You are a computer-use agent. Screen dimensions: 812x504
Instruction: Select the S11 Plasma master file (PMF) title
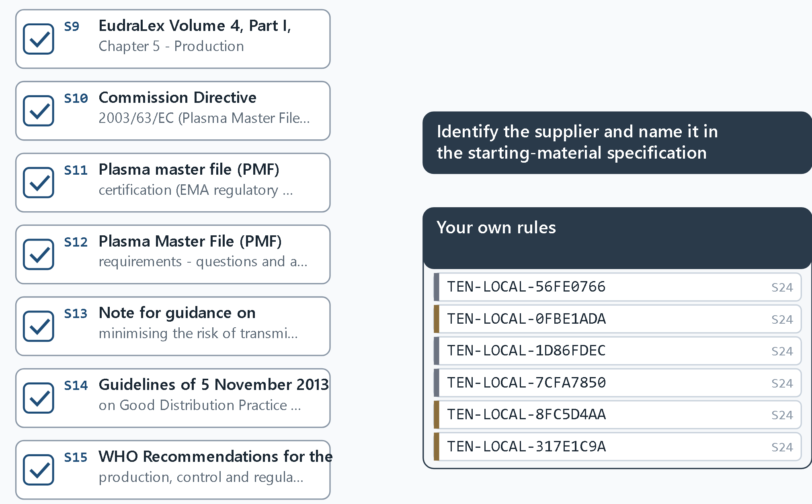(x=189, y=169)
